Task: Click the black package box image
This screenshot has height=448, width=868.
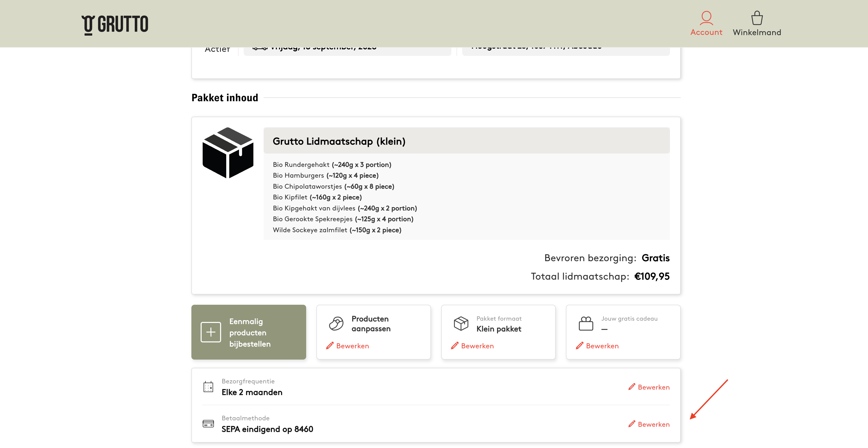Action: pyautogui.click(x=228, y=153)
